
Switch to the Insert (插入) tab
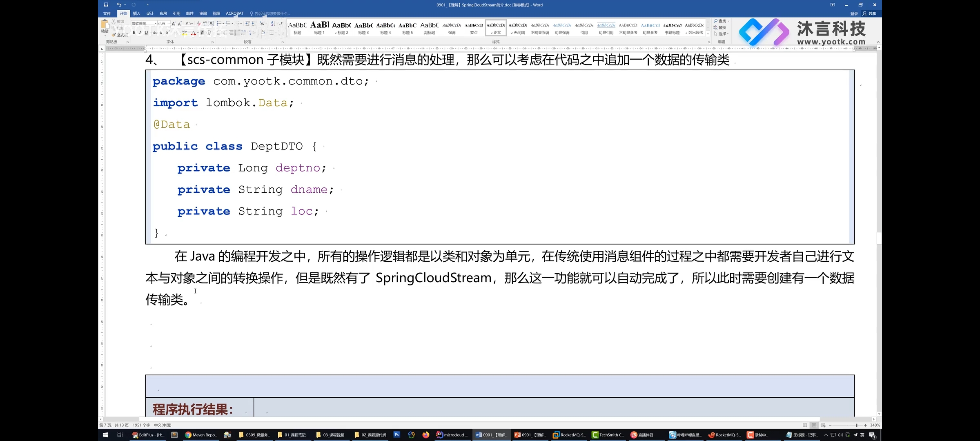[136, 13]
